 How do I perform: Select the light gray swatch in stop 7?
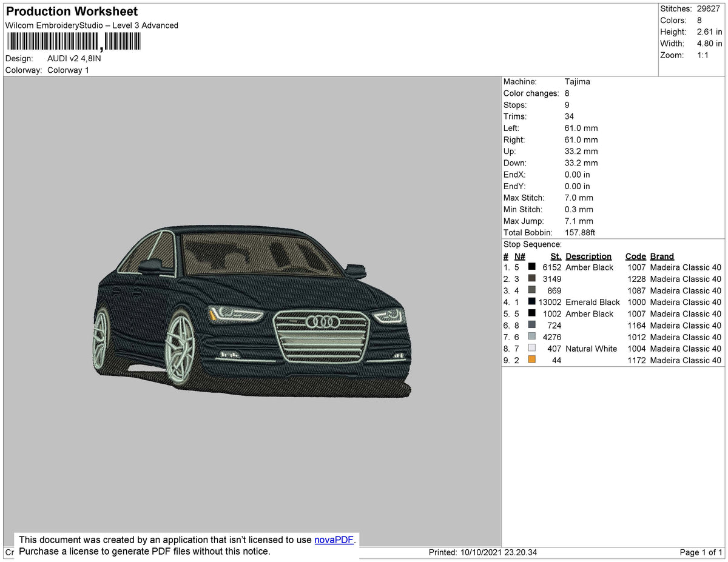pyautogui.click(x=532, y=337)
